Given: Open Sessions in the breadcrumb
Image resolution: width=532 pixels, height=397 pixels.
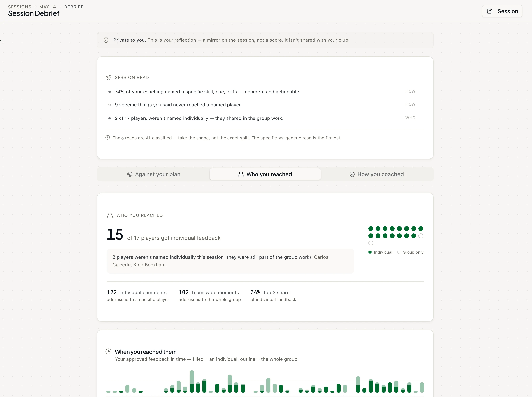Looking at the screenshot, I should (20, 7).
